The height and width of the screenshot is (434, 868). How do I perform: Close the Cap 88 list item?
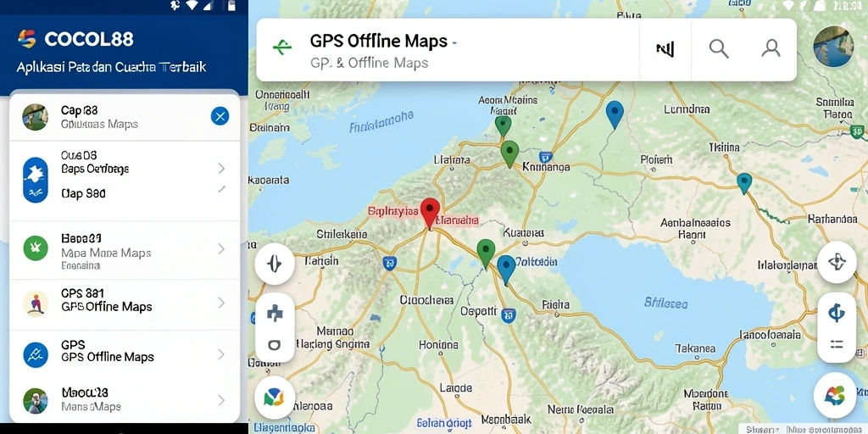[220, 116]
